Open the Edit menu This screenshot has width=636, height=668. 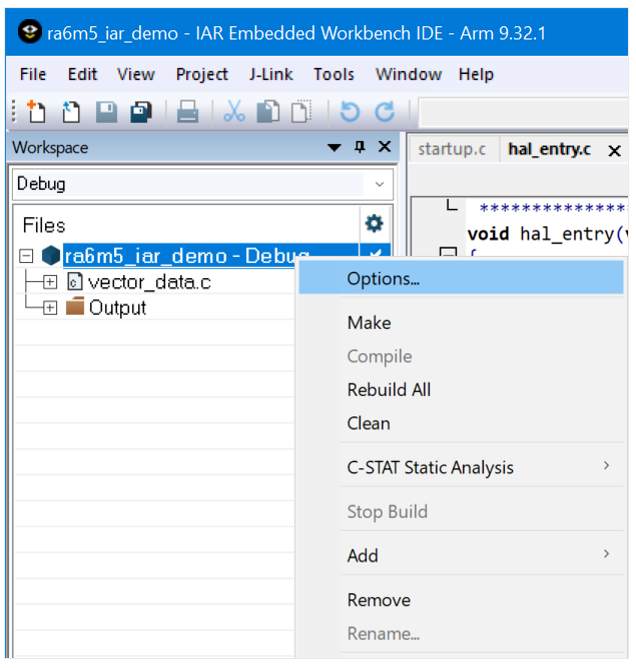(83, 75)
